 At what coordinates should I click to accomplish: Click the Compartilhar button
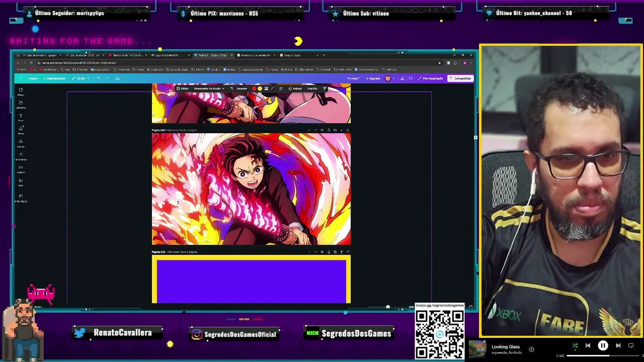[x=460, y=78]
